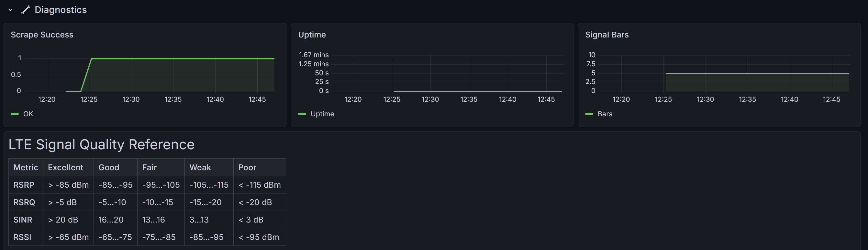Click the Metric column header in the table
Viewport: 868px width, 250px height.
coord(26,168)
